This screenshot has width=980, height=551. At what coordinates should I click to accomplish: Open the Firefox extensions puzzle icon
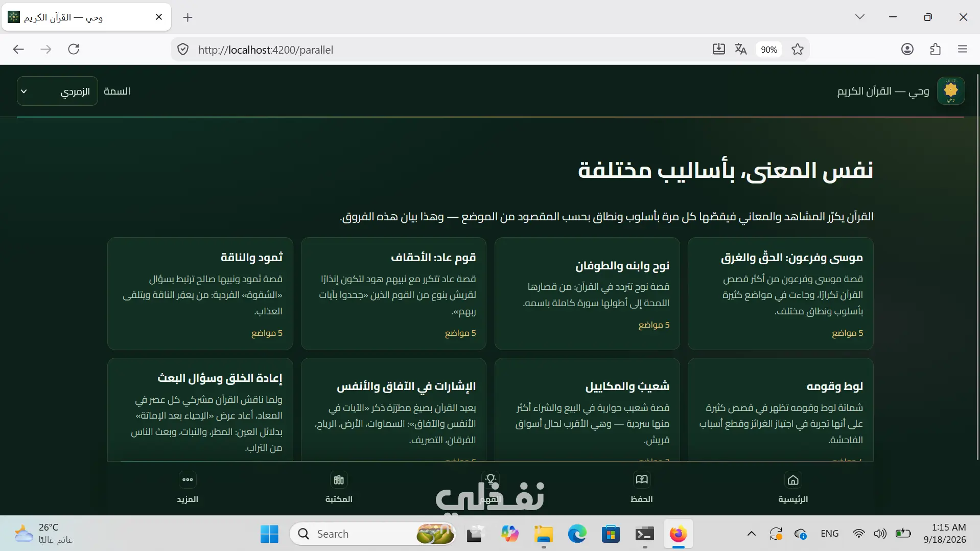[x=935, y=49]
